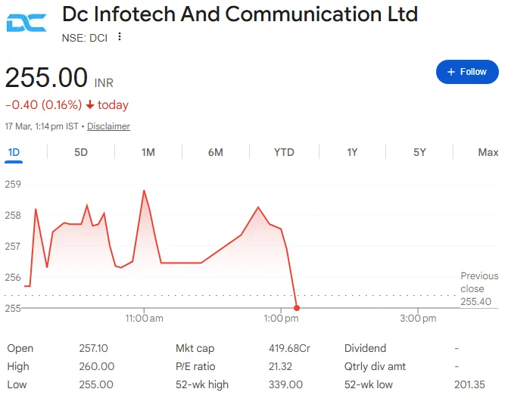508x420 pixels.
Task: Show the Max time range
Action: [x=488, y=152]
